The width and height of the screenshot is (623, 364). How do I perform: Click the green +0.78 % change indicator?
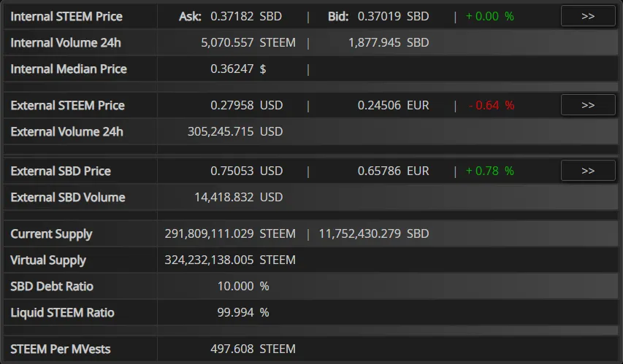(x=490, y=171)
